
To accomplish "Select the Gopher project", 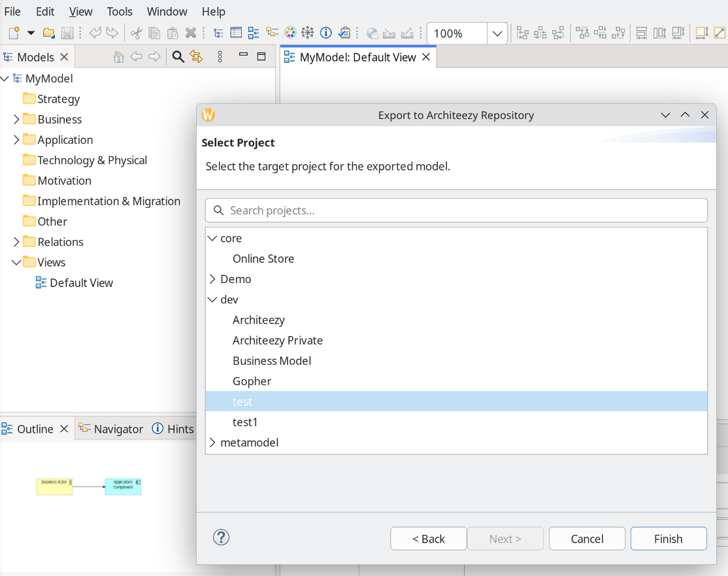I will tap(252, 381).
